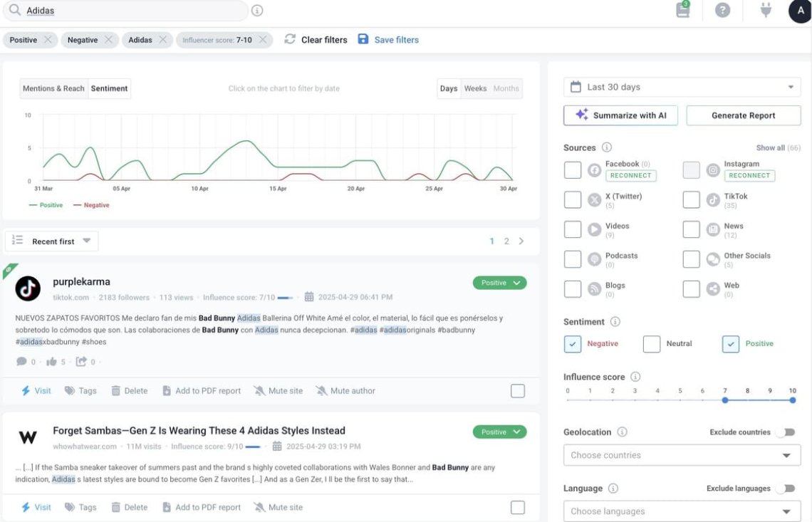Open Choose languages dropdown
The image size is (812, 522).
point(682,511)
